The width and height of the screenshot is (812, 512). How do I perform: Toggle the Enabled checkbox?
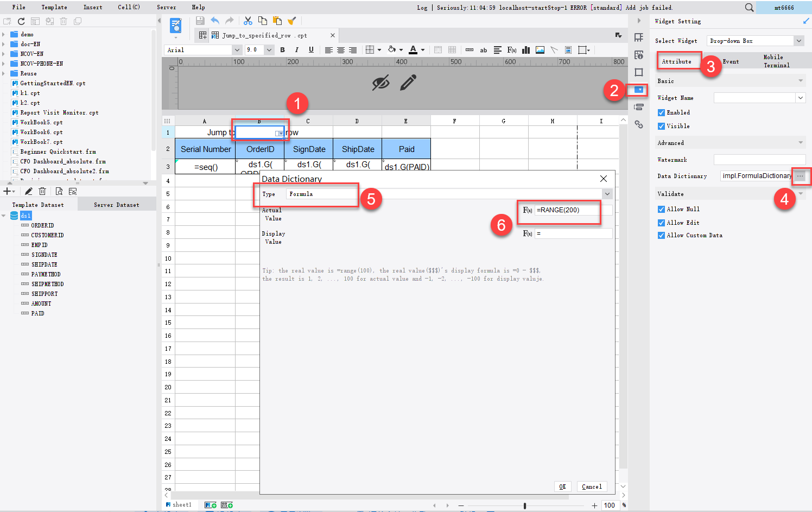click(661, 112)
